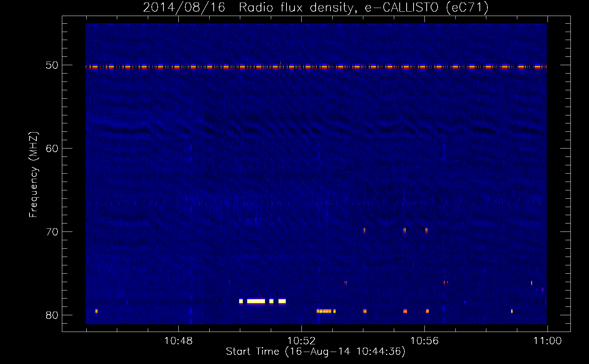Click the 'Frequency (MHZ)' axis label
The height and width of the screenshot is (364, 589).
click(x=33, y=175)
